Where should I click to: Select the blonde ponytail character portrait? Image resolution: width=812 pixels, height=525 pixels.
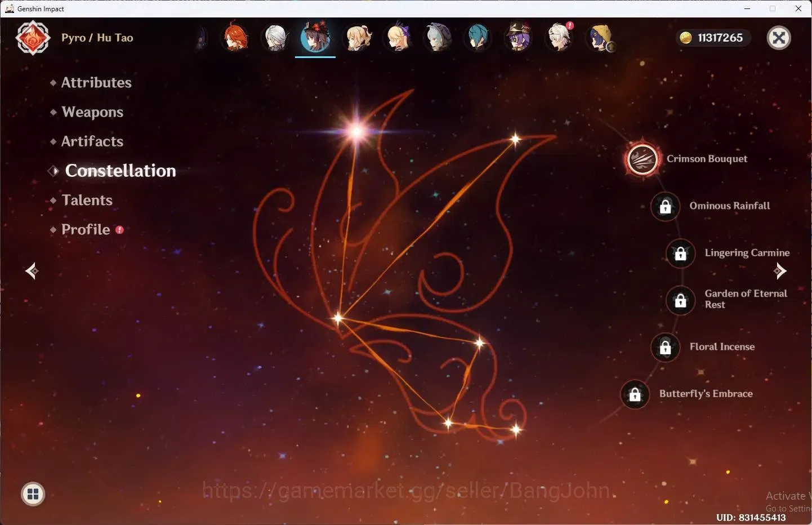(358, 38)
